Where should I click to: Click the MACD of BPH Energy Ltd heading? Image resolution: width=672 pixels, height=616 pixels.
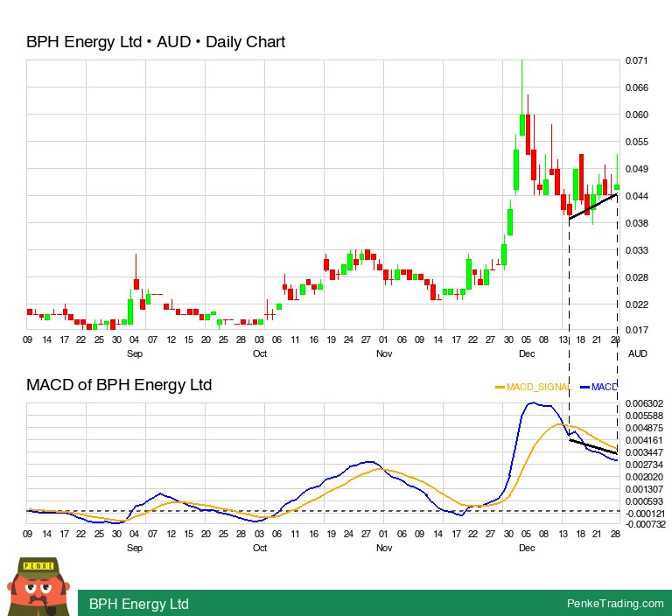[119, 385]
